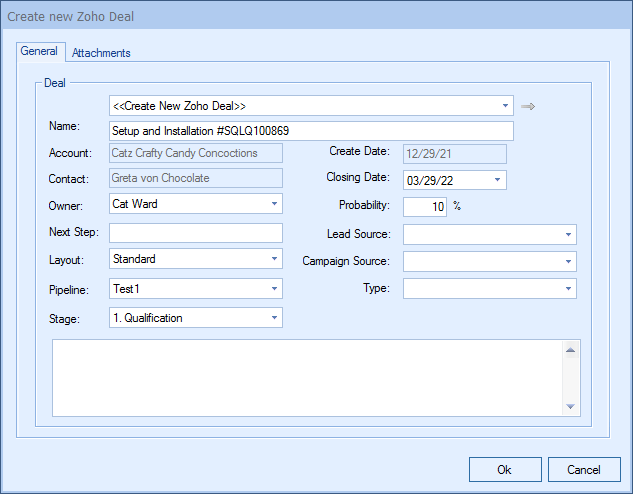
Task: Click the description scrollbar down arrow
Action: pyautogui.click(x=571, y=406)
